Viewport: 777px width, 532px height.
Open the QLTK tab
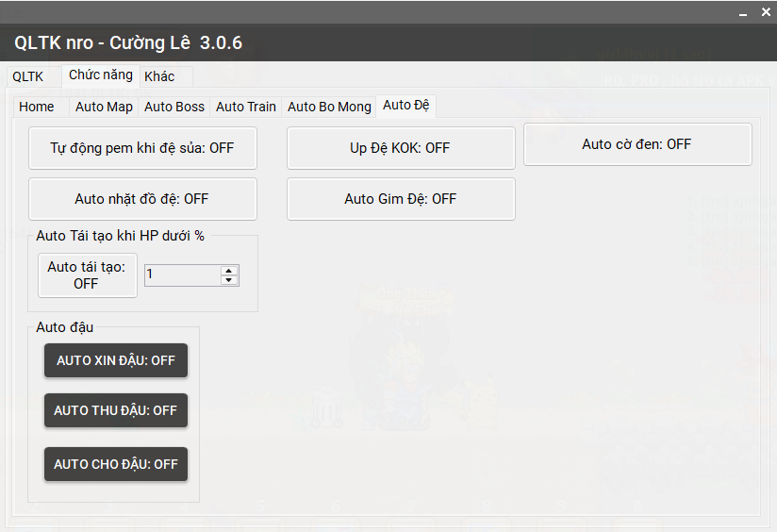[28, 76]
